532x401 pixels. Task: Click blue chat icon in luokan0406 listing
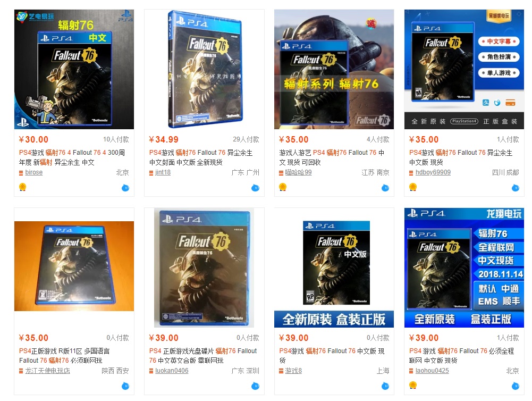tap(255, 386)
